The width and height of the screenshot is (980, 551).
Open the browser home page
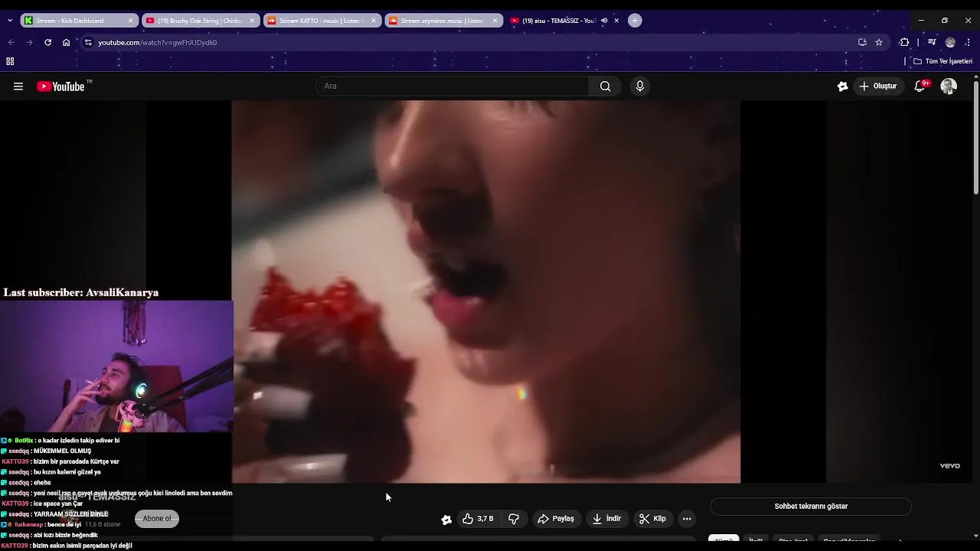66,42
